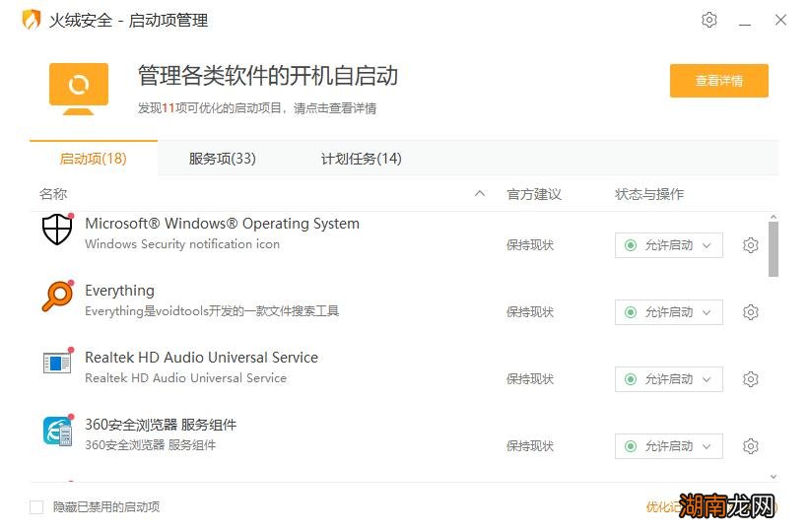Open 允许启动 dropdown for Everything

point(668,312)
